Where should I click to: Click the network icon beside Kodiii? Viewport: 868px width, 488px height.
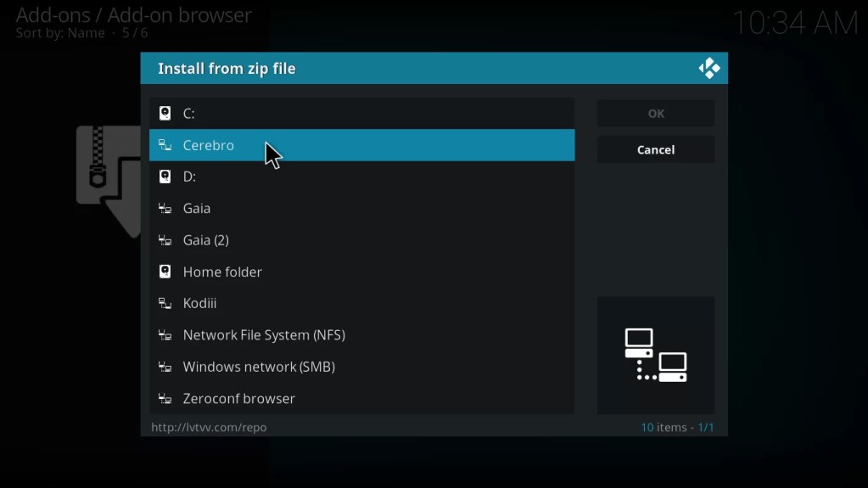(165, 303)
